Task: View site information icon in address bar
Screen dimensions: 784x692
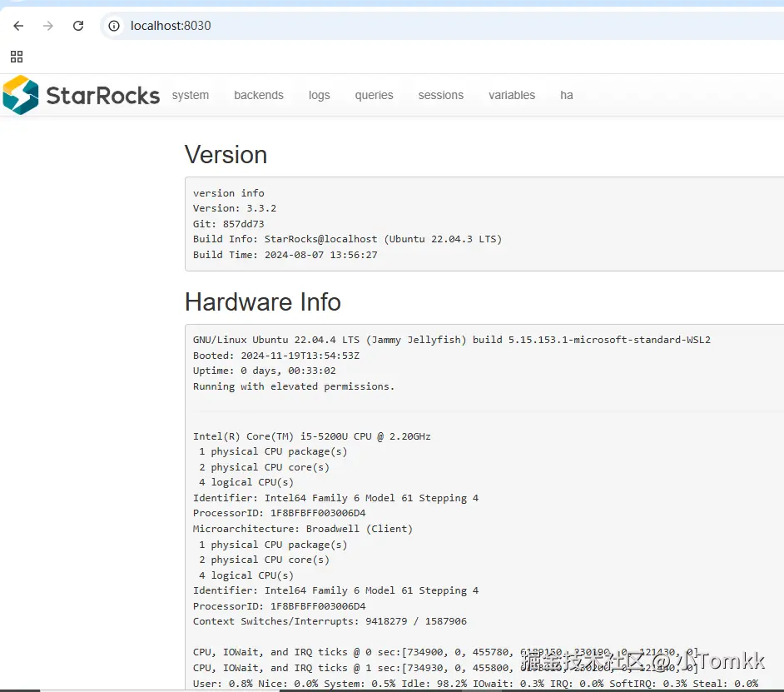Action: (114, 26)
